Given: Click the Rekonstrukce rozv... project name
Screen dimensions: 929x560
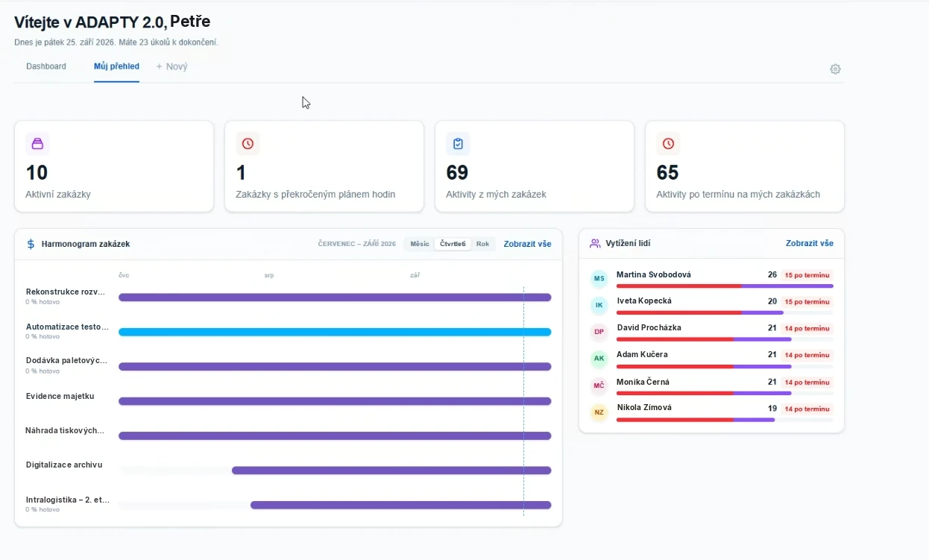Looking at the screenshot, I should 66,292.
